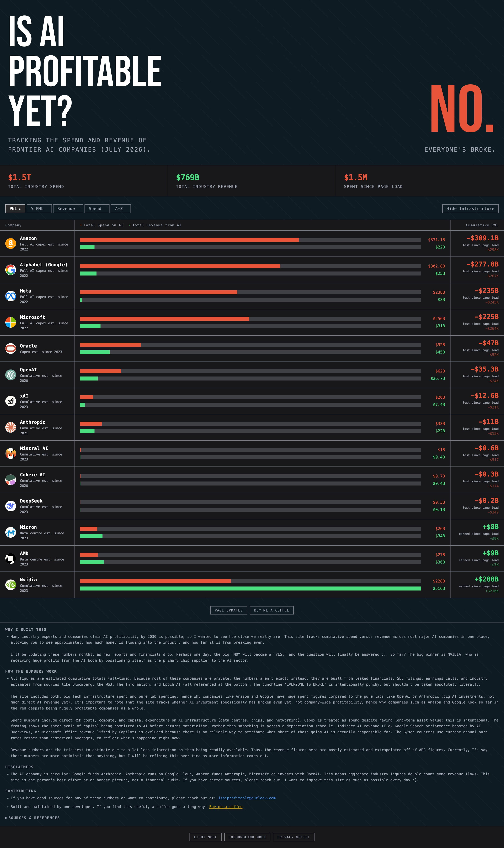Switch to Light Mode
The image size is (504, 848).
click(x=205, y=837)
